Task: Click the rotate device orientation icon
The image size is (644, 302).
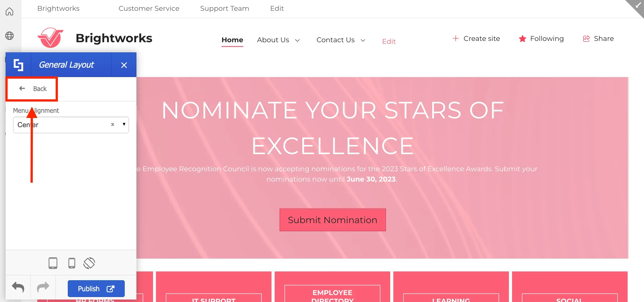Action: tap(89, 263)
